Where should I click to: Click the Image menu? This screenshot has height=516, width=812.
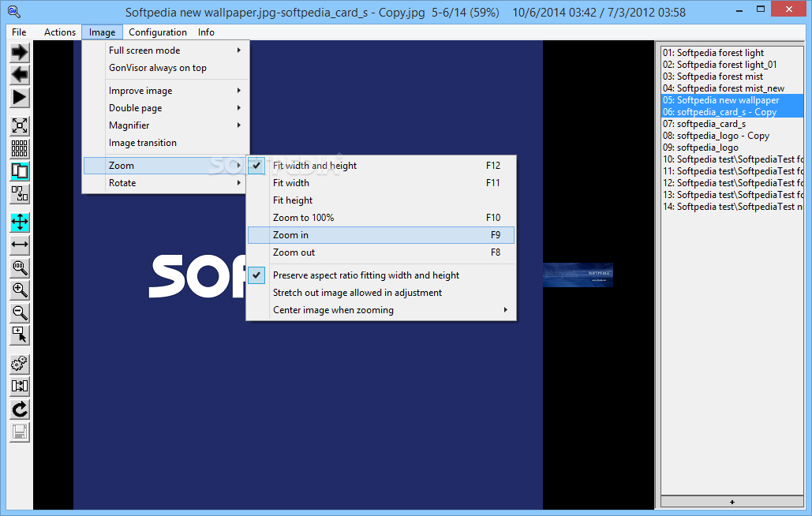(102, 32)
